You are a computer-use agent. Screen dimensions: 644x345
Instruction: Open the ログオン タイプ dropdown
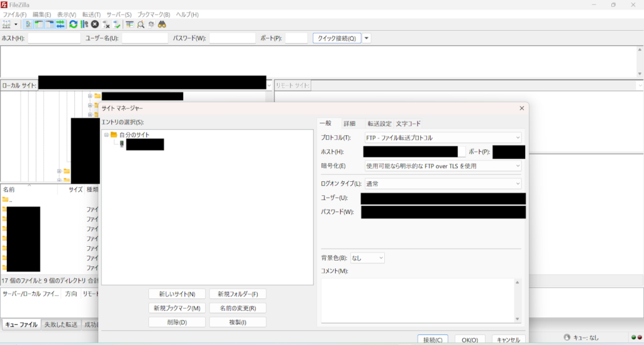(443, 183)
